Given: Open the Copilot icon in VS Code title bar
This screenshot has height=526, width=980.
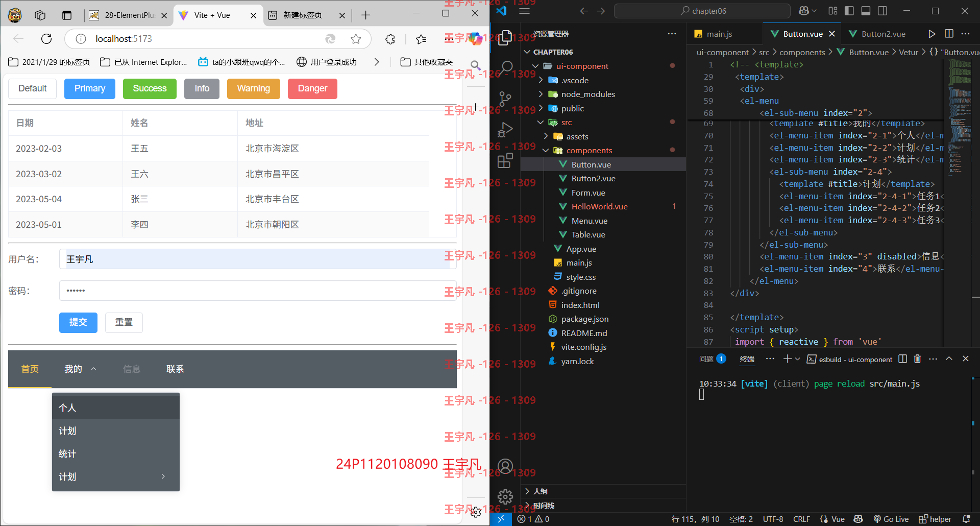Looking at the screenshot, I should 804,11.
